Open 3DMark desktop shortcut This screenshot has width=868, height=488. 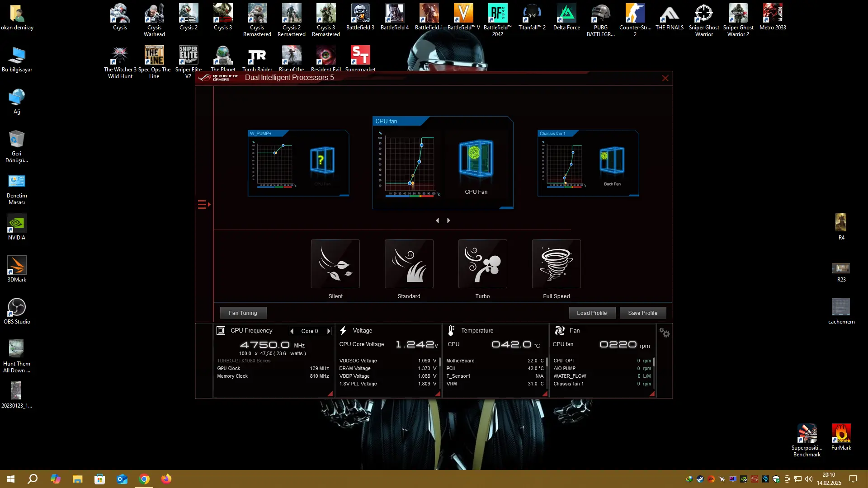click(x=17, y=269)
